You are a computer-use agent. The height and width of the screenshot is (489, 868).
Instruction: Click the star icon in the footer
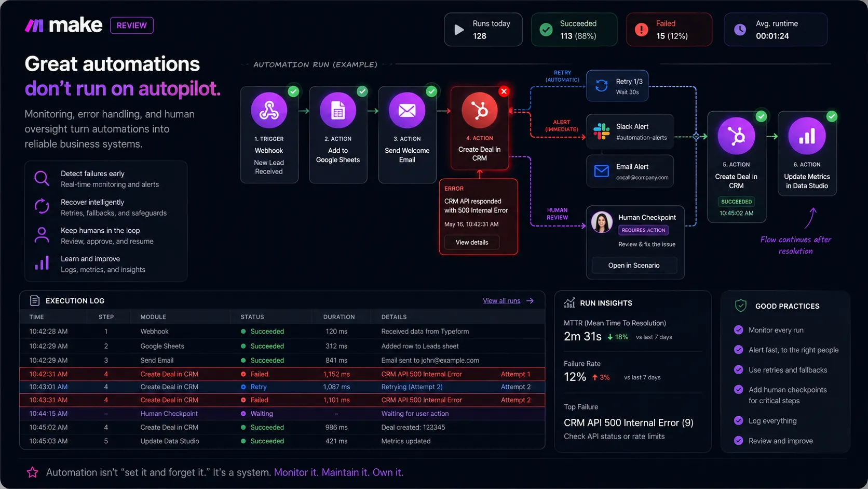pyautogui.click(x=32, y=472)
